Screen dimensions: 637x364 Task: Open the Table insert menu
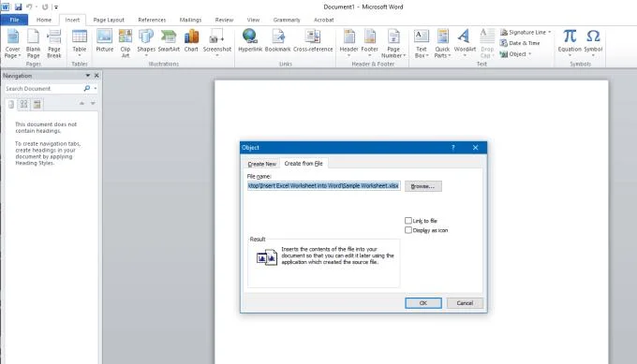pyautogui.click(x=80, y=44)
